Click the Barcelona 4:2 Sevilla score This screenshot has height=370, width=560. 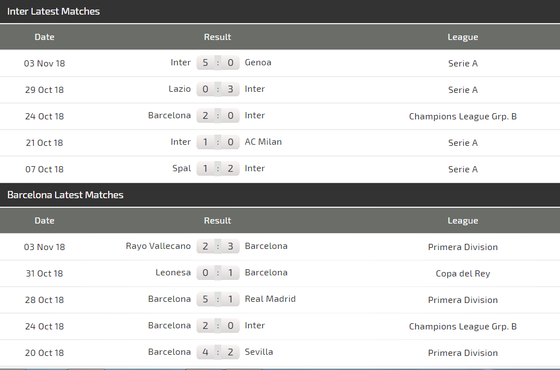click(x=218, y=352)
